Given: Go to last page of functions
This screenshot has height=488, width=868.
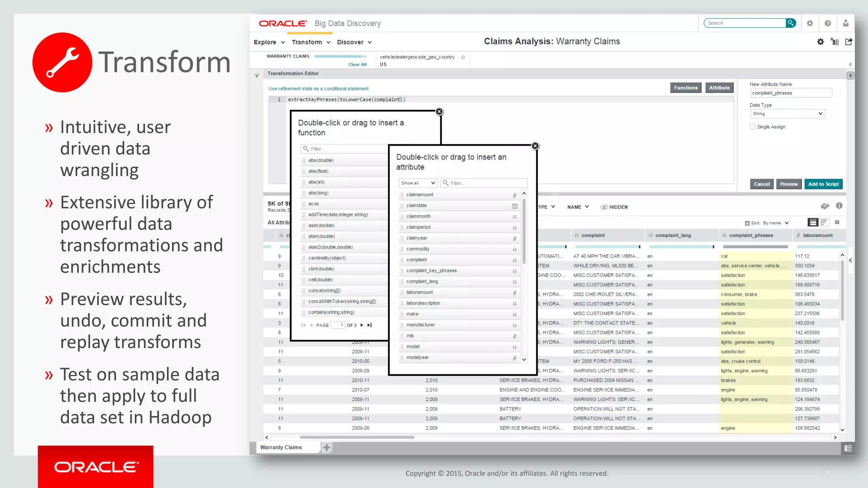Looking at the screenshot, I should [x=370, y=325].
